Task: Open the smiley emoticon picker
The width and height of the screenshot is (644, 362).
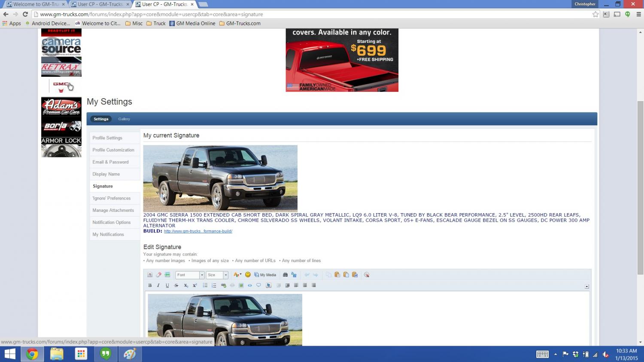Action: click(248, 275)
